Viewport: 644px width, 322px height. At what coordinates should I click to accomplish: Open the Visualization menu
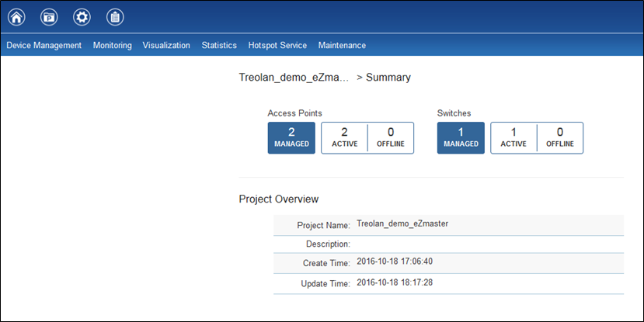pos(166,45)
